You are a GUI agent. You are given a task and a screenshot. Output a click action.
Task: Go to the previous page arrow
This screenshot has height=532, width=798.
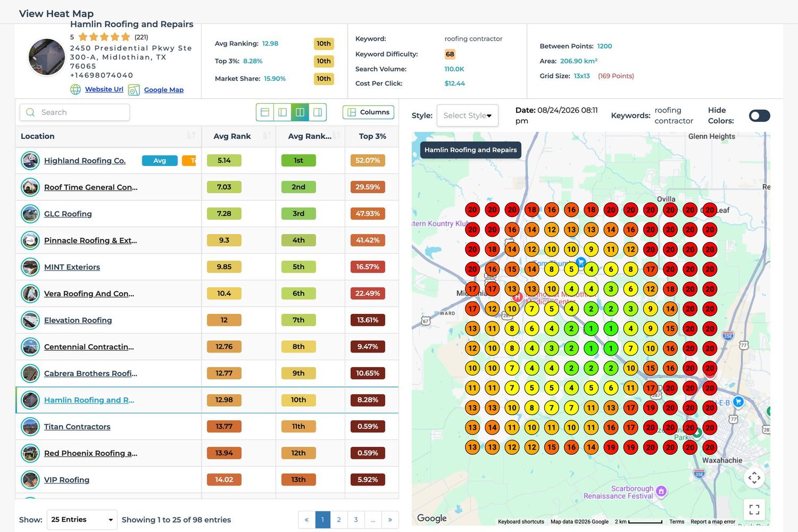306,520
